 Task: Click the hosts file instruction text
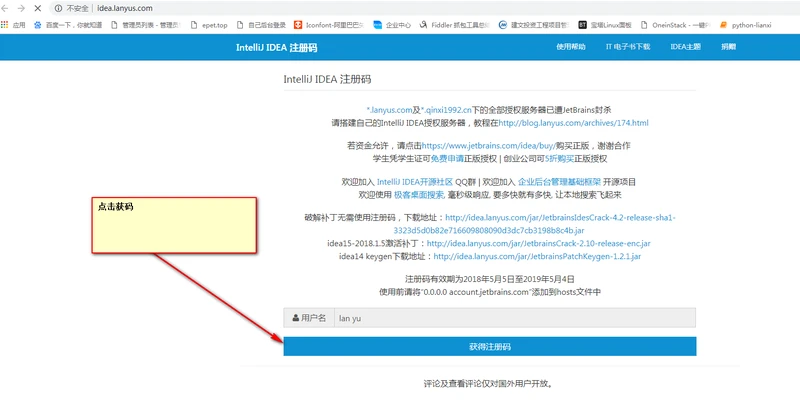coord(490,292)
